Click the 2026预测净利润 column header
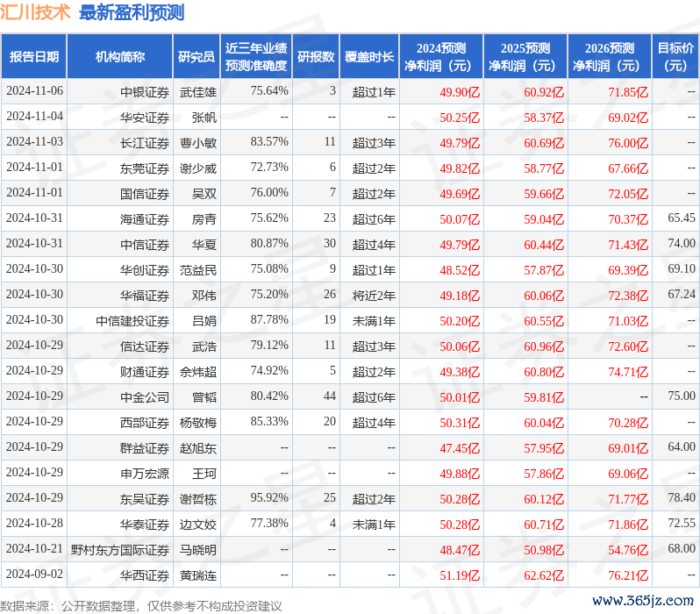The width and height of the screenshot is (700, 614). click(x=610, y=57)
